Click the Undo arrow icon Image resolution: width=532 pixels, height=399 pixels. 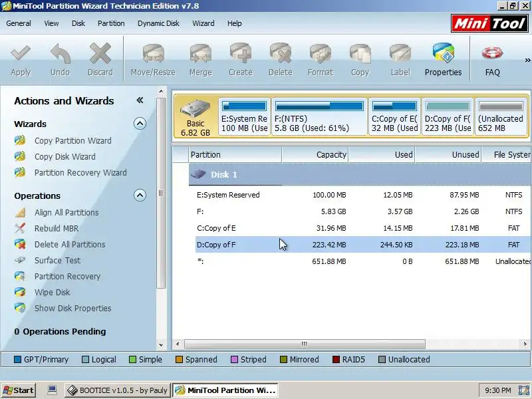coord(61,53)
